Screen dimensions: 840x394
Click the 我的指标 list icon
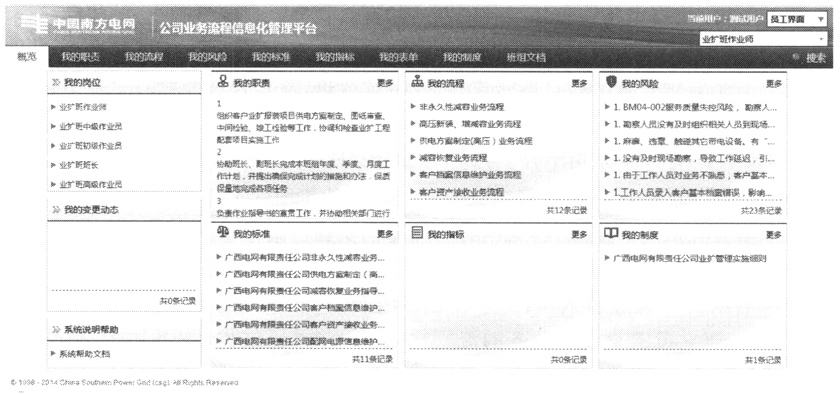point(417,232)
